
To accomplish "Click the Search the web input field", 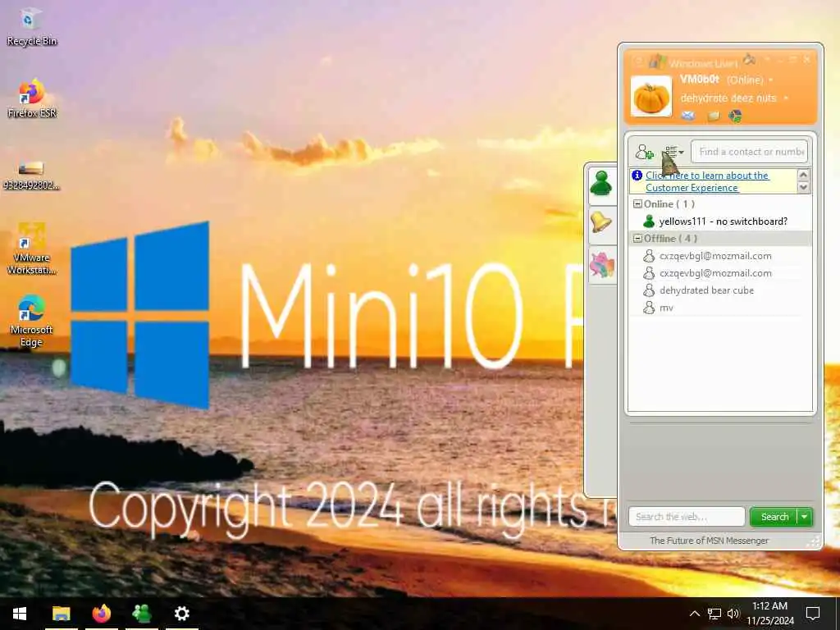I will pyautogui.click(x=687, y=517).
